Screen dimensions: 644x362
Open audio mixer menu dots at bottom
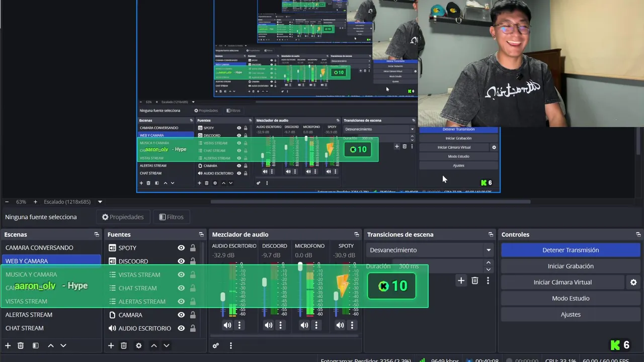click(x=231, y=345)
